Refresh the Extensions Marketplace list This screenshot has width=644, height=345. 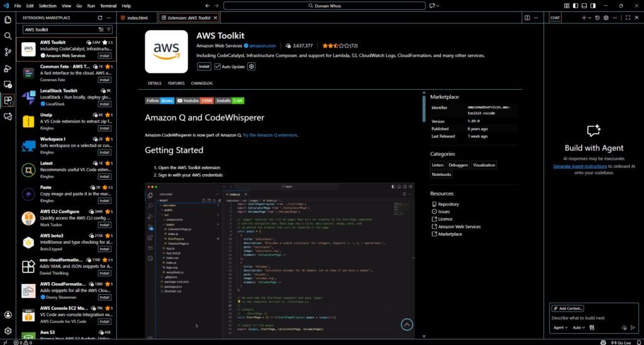click(x=100, y=18)
